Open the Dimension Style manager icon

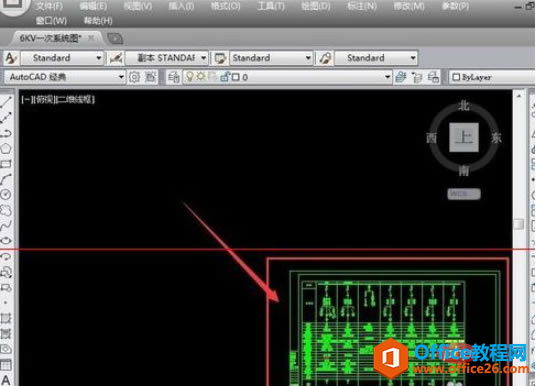116,58
